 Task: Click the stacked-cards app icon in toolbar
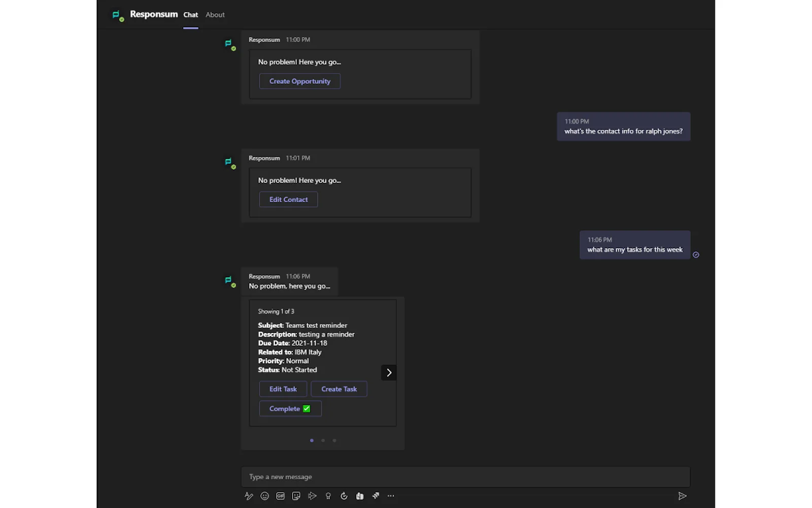[360, 496]
